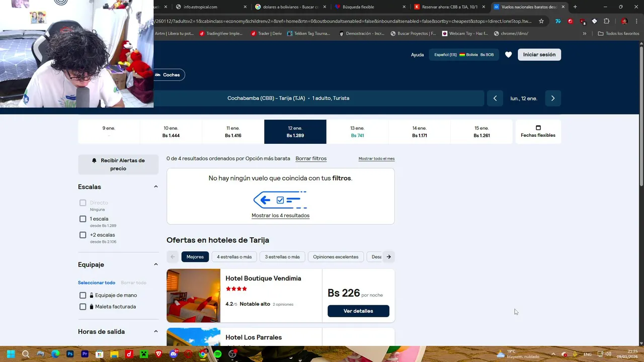Click the browser address bar URL
This screenshot has height=362, width=644.
(x=343, y=21)
